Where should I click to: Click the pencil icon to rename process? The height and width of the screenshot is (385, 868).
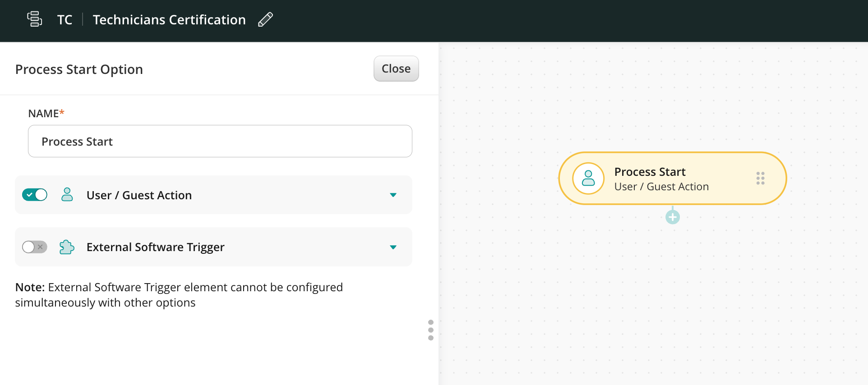265,19
